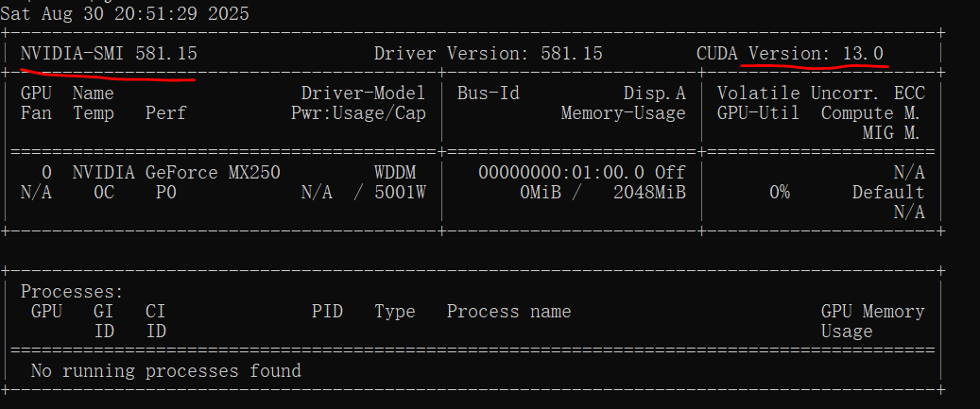This screenshot has width=980, height=409.
Task: Click the "PID" column header
Action: [328, 311]
